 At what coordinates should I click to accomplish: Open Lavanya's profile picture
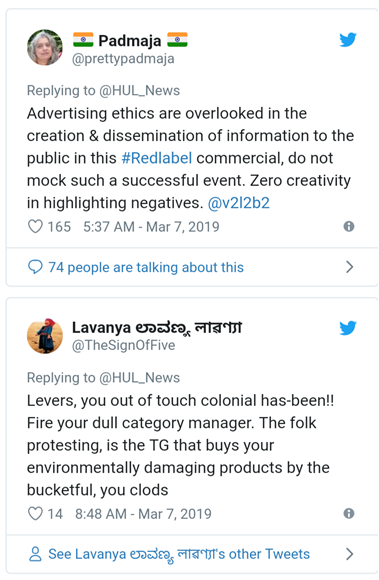click(45, 335)
